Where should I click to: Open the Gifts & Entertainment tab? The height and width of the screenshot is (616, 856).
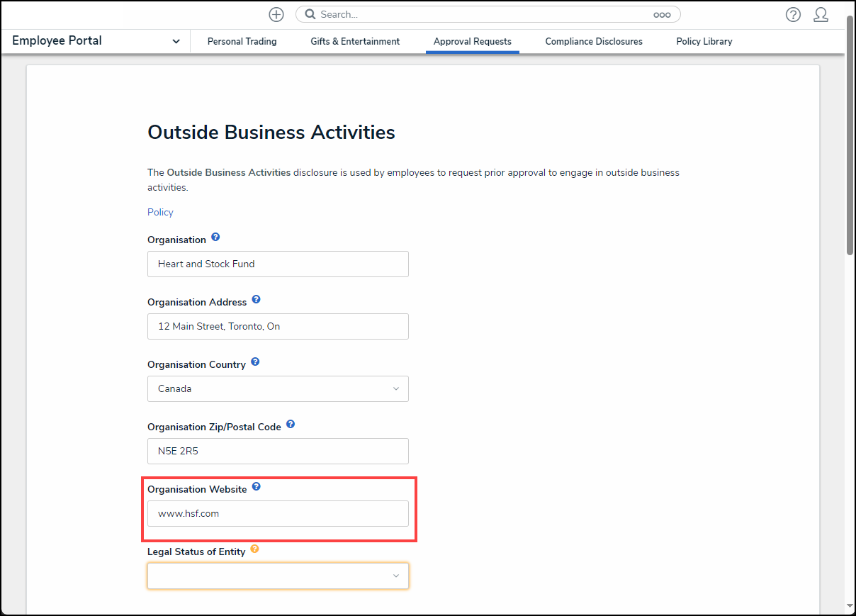355,41
